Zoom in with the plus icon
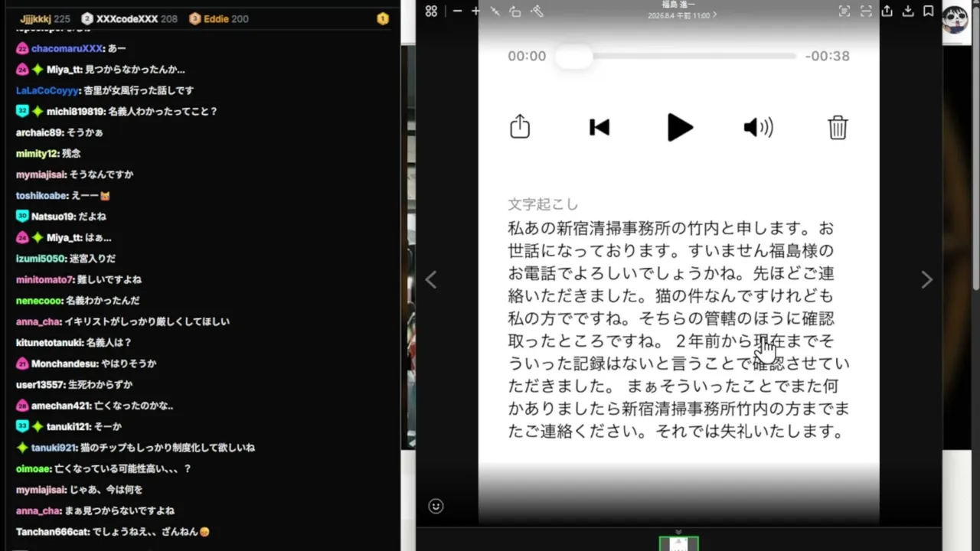This screenshot has width=980, height=551. point(475,11)
